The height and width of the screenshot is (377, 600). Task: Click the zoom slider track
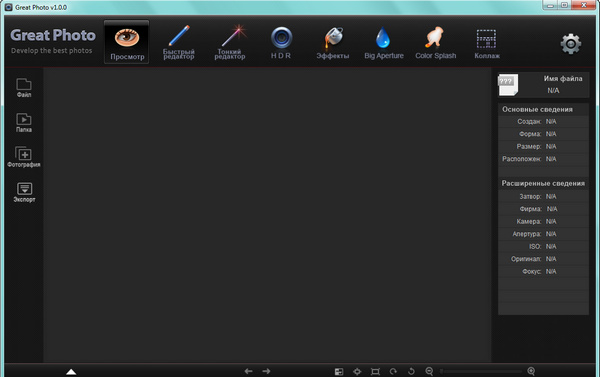click(x=481, y=371)
